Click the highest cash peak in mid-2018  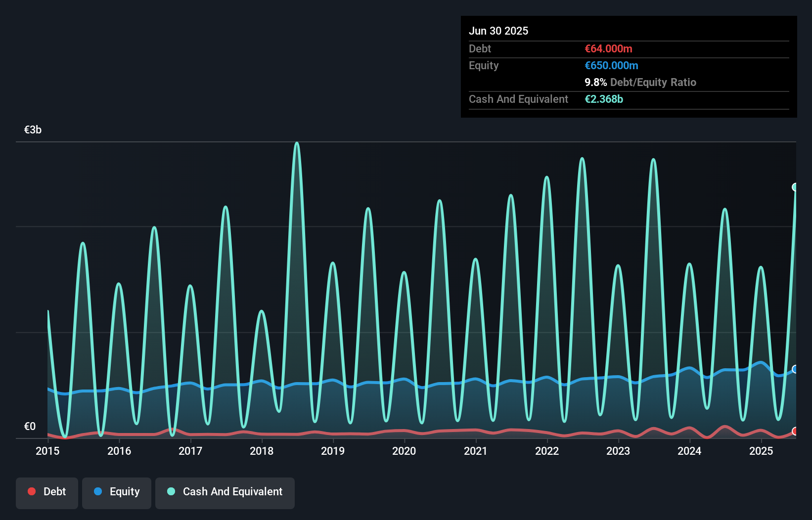297,143
